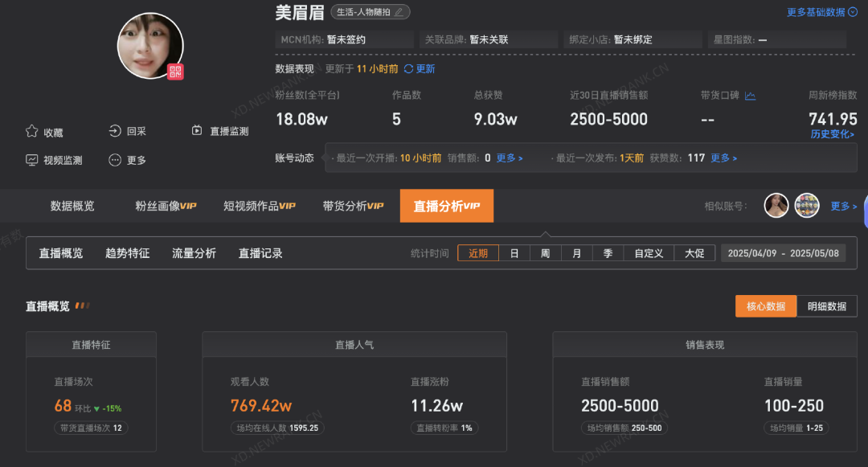Open 视频监测 video monitor icon
This screenshot has height=467, width=868.
coord(32,160)
